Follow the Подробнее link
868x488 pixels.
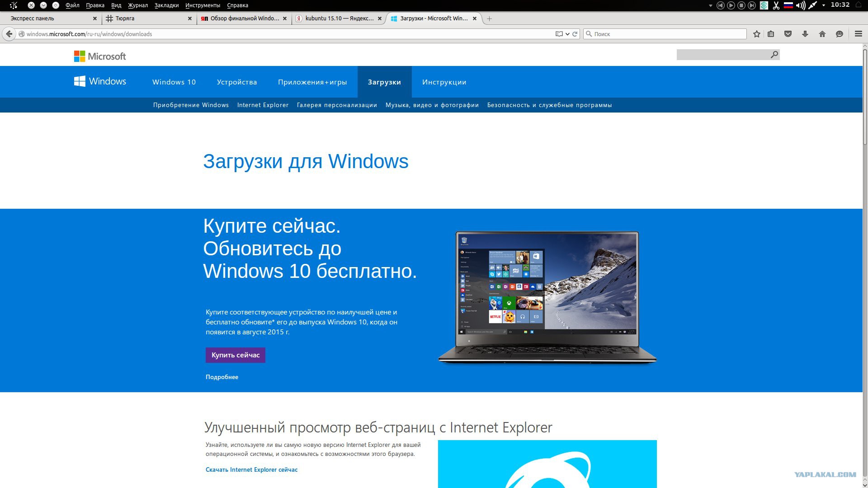coord(222,377)
